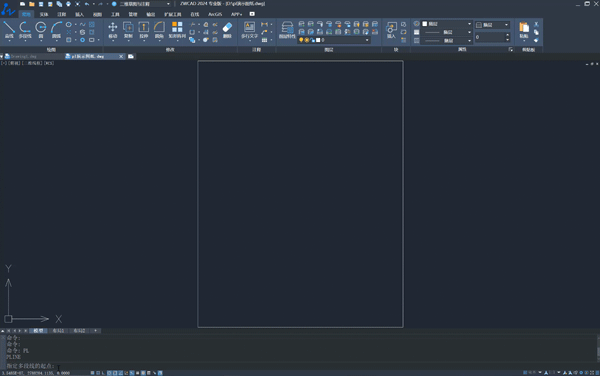Pick the Eraser delete tool
The image size is (600, 376).
(x=227, y=30)
